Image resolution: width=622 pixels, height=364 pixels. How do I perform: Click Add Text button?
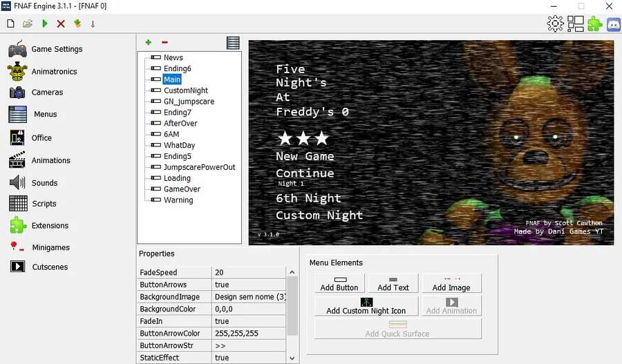pyautogui.click(x=393, y=283)
